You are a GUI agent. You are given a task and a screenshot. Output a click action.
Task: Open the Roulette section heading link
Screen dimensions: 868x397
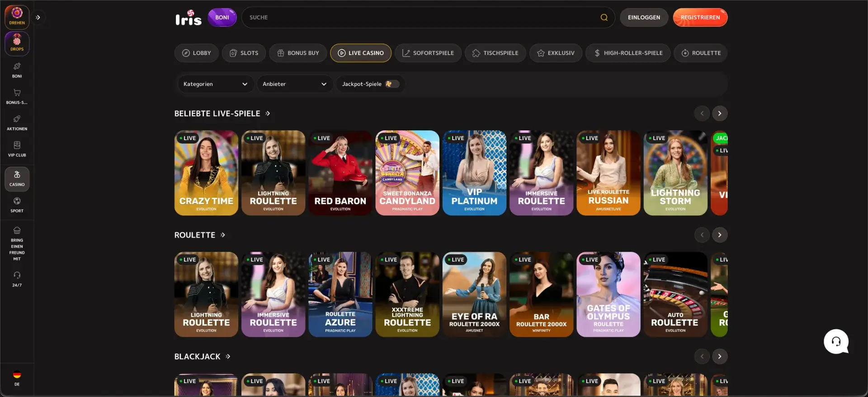point(200,235)
